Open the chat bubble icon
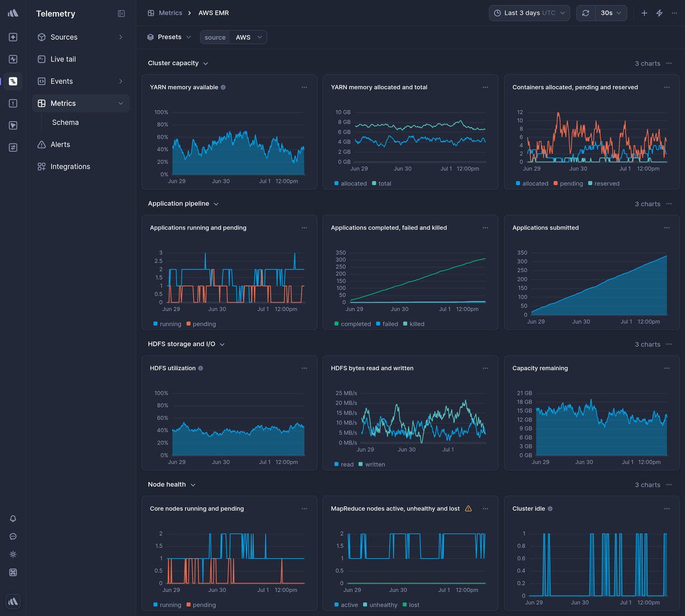Screen dimensions: 685x616 click(13, 536)
